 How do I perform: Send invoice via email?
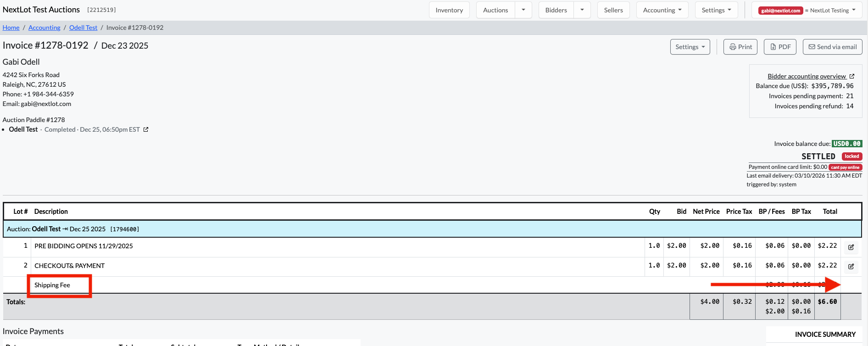[833, 47]
